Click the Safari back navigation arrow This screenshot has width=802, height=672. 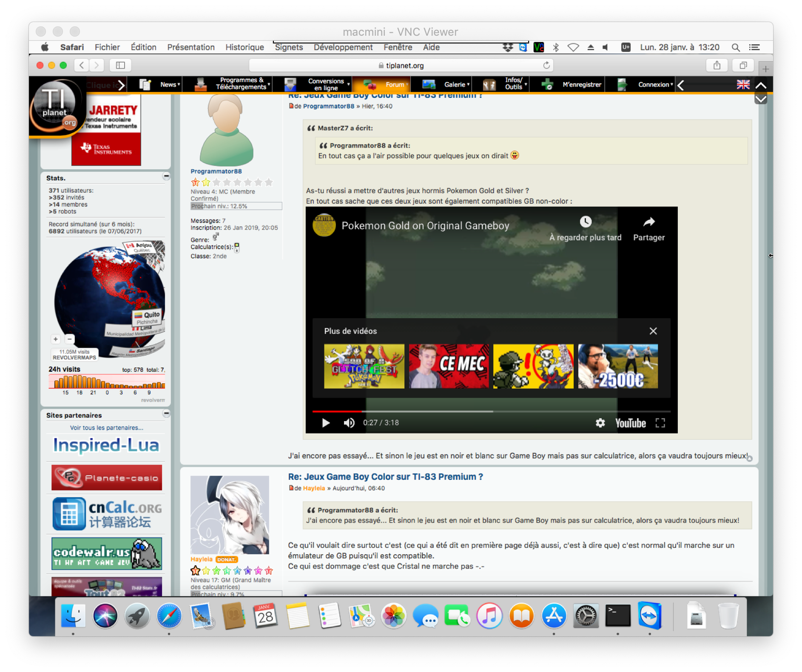[x=82, y=65]
